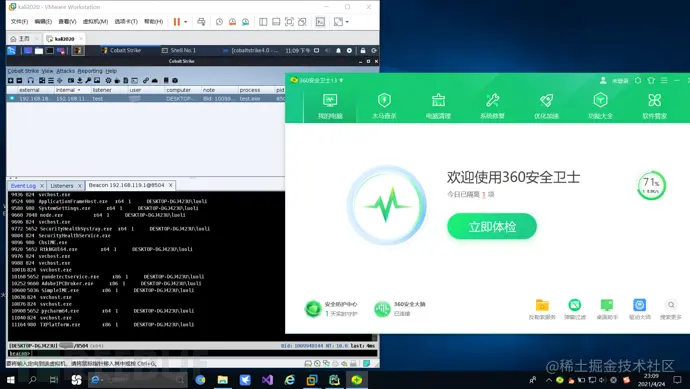Open View menu in Cobalt Strike
690x389 pixels.
pos(47,71)
